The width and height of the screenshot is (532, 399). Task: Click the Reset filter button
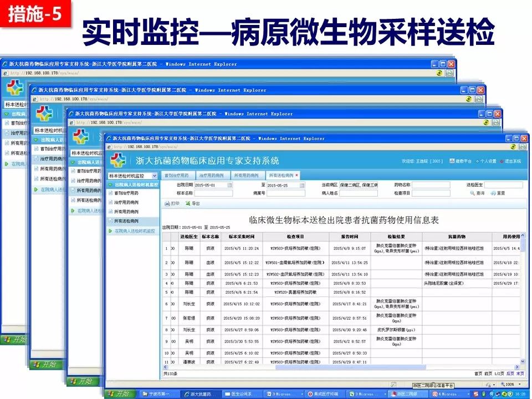click(x=498, y=193)
